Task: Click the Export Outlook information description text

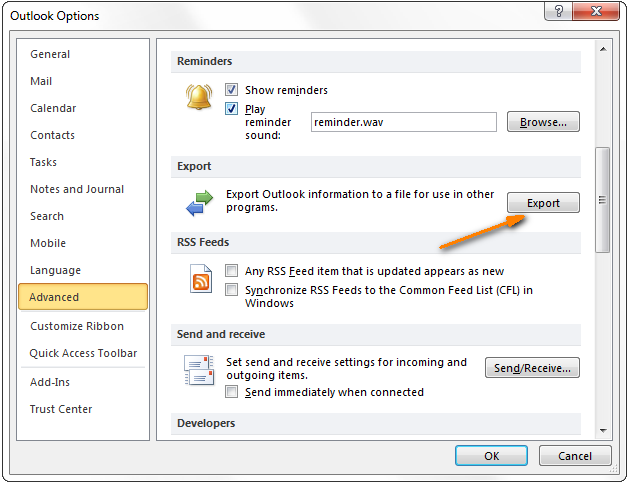Action: pyautogui.click(x=360, y=201)
